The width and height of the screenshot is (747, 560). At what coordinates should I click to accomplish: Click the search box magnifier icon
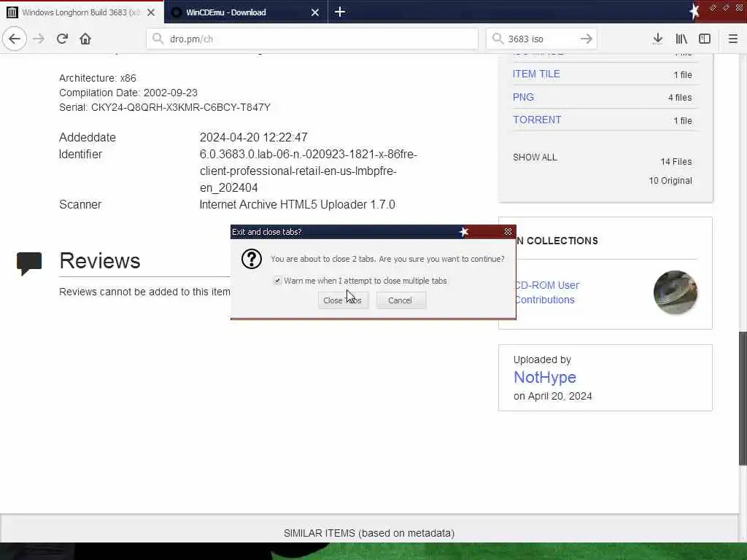pos(498,39)
